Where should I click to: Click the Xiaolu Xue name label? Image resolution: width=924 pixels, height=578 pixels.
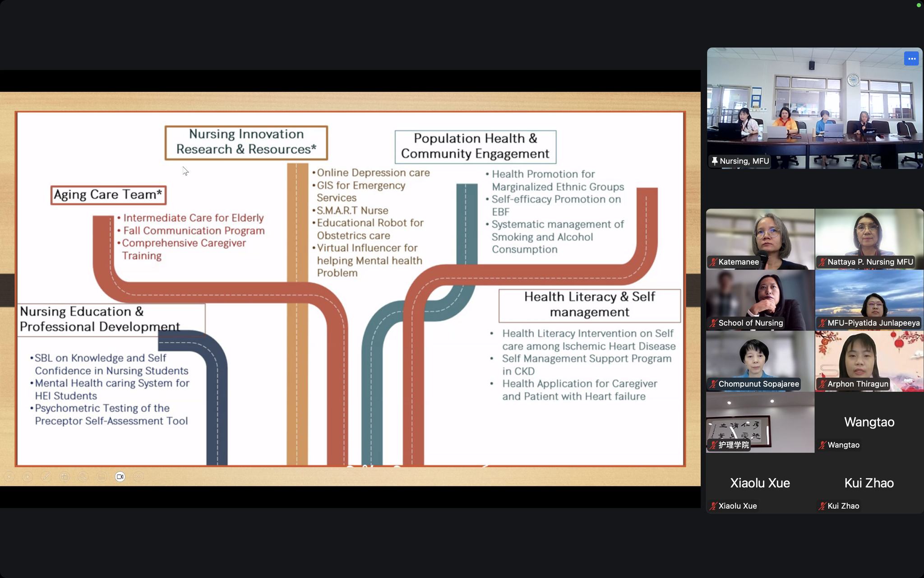click(738, 506)
